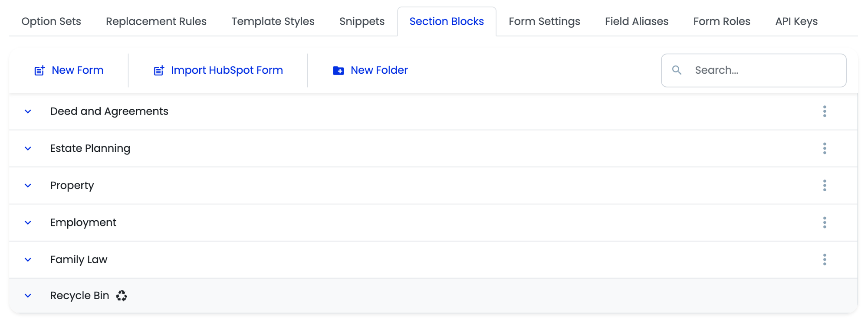Click the New Form document icon
Screen dimensions: 868x320
[x=39, y=70]
